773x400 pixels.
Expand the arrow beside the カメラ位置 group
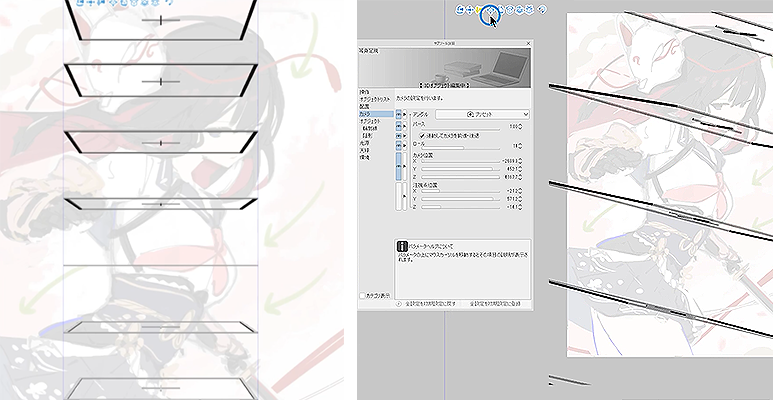coord(405,166)
